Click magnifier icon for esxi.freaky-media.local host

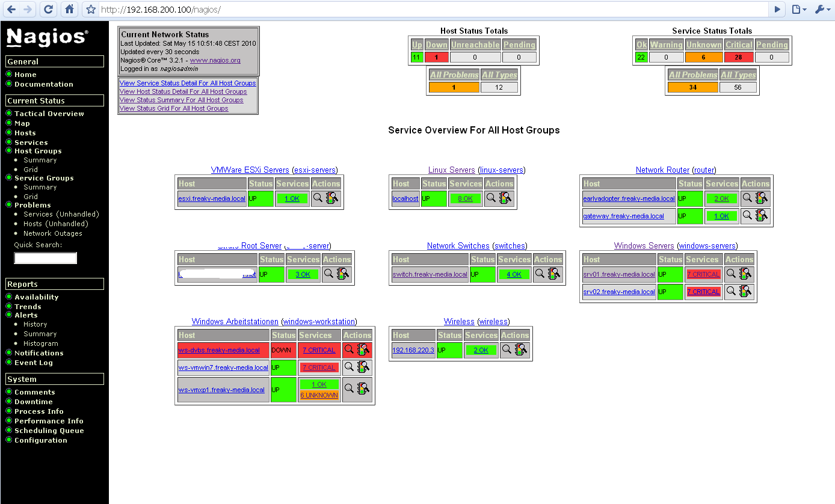(x=318, y=198)
